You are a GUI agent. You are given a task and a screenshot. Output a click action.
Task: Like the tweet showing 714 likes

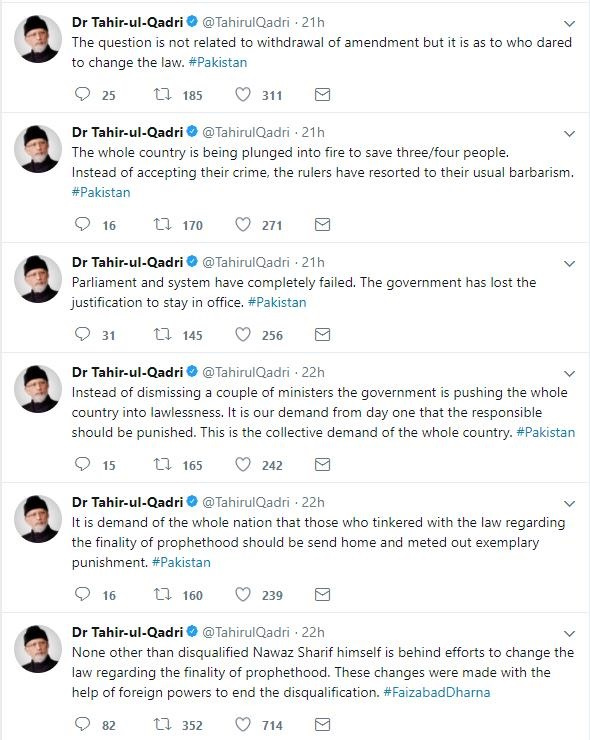[243, 724]
